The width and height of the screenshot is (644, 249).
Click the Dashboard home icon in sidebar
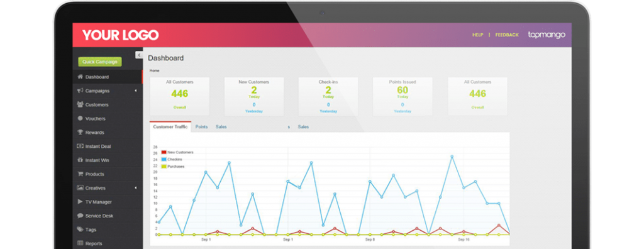tap(80, 77)
